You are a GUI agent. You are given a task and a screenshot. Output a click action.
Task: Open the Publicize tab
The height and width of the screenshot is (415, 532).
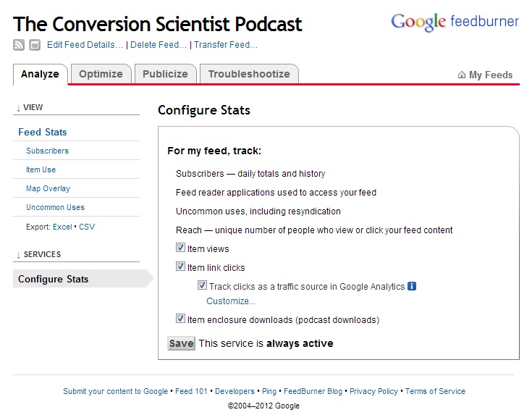165,74
